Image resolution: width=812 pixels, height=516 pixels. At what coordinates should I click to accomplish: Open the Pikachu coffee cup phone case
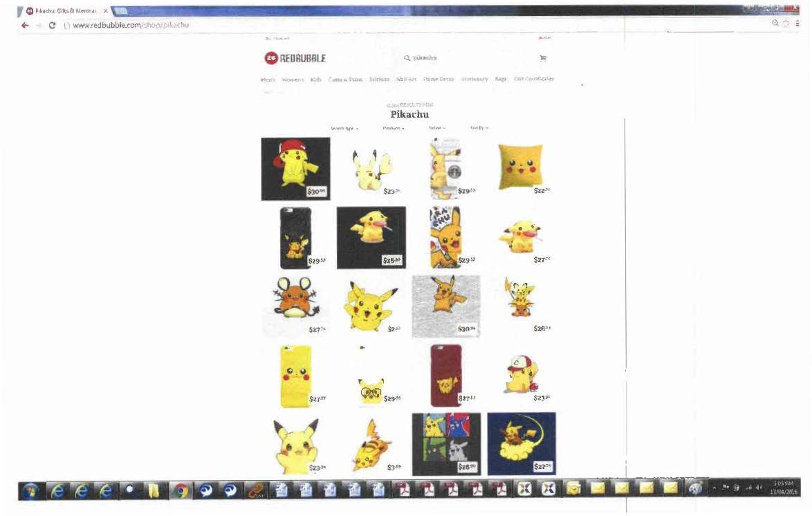coord(446,169)
